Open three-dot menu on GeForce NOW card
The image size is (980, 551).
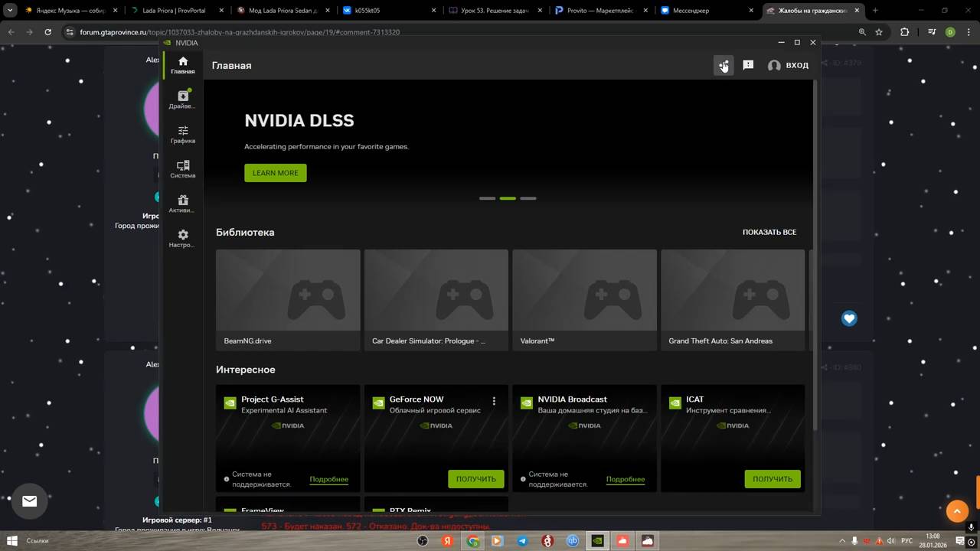click(494, 401)
